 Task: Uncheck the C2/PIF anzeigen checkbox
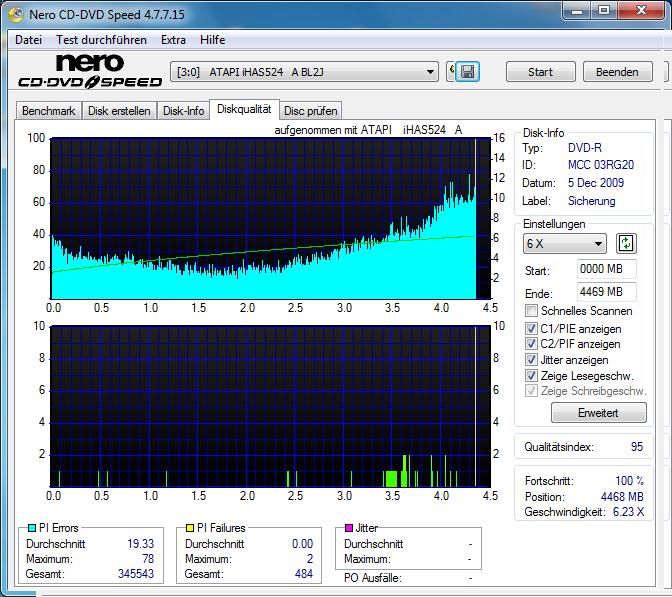pos(532,344)
